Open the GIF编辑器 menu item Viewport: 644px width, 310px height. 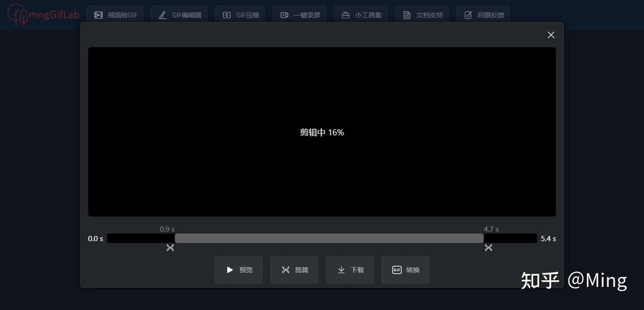(179, 15)
